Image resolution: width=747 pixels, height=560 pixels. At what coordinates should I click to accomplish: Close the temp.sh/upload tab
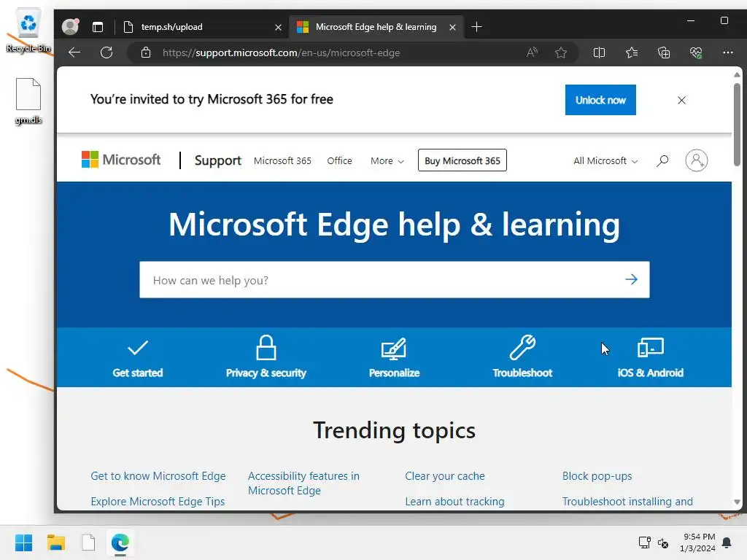(278, 27)
